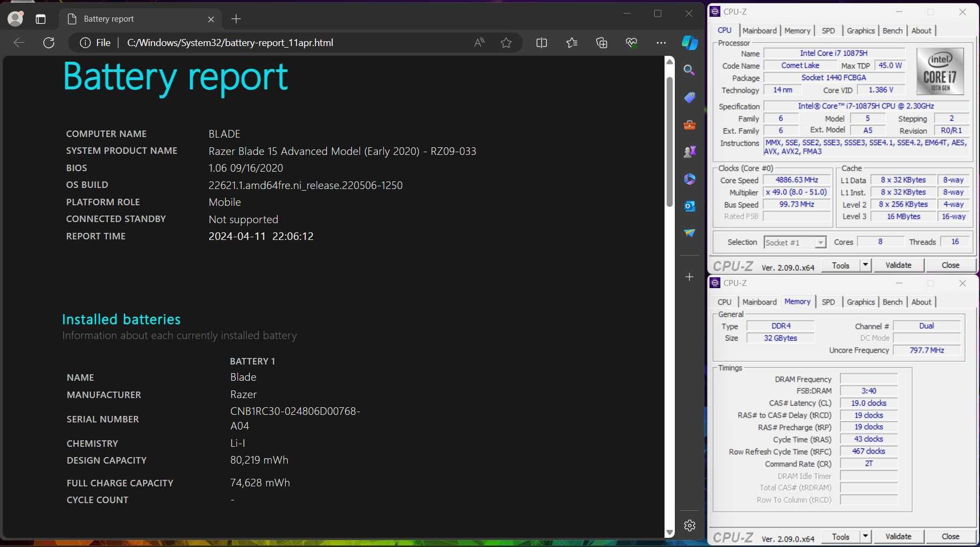This screenshot has width=980, height=547.
Task: Switch to About tab in top CPU-Z
Action: (x=921, y=31)
